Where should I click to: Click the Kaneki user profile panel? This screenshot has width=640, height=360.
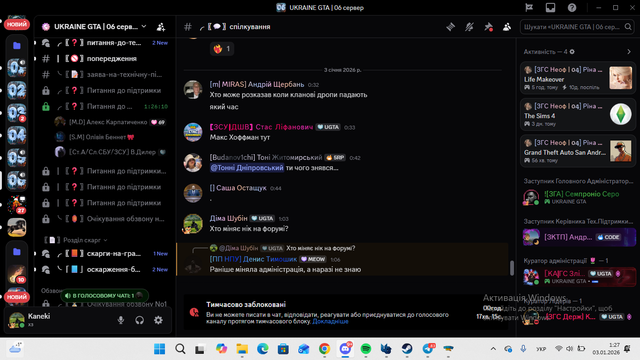(x=57, y=320)
